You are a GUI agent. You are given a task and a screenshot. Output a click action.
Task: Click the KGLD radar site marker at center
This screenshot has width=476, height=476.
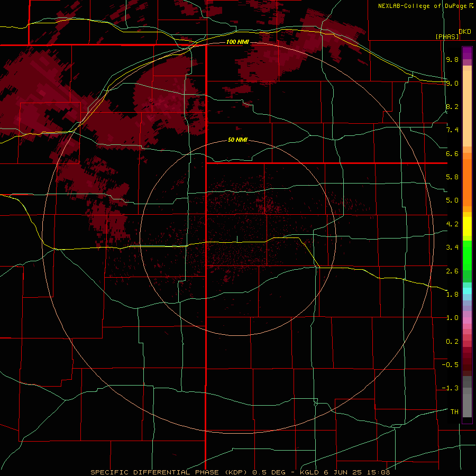tap(237, 239)
